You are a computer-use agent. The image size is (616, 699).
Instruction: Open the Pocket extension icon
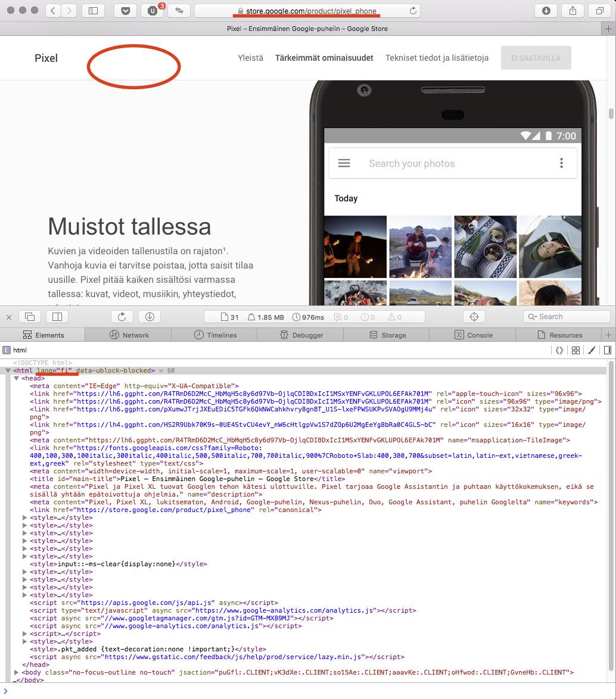[x=125, y=10]
